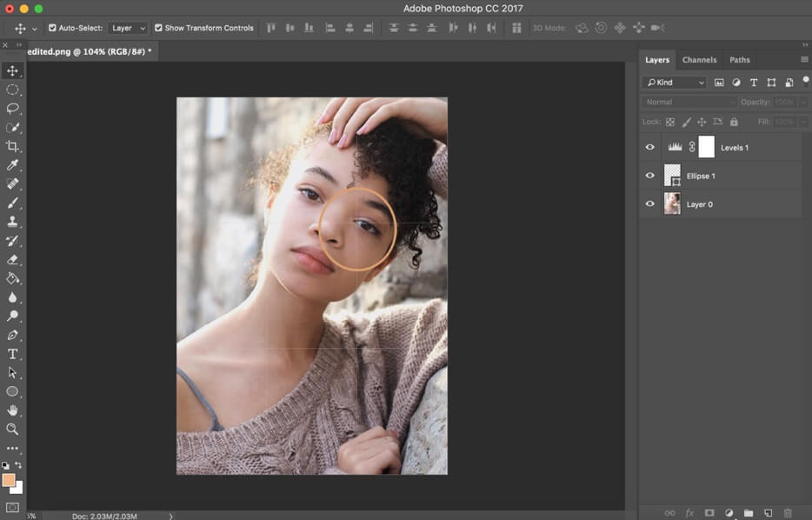Select the Clone Stamp tool
Image resolution: width=812 pixels, height=520 pixels.
(13, 222)
